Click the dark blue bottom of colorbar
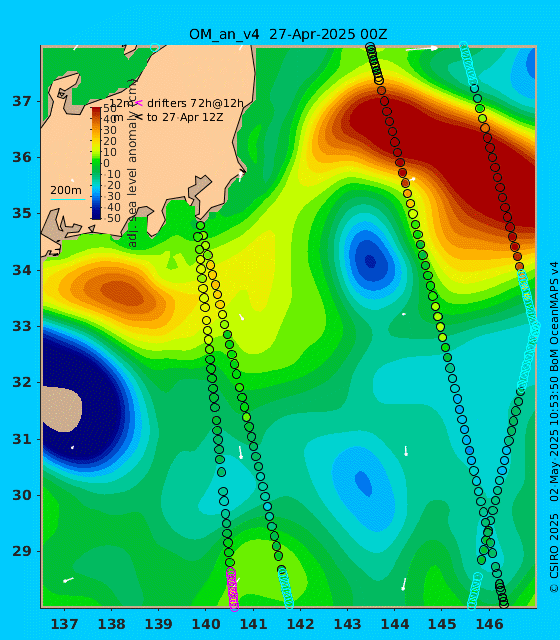Image resolution: width=560 pixels, height=640 pixels. click(96, 216)
